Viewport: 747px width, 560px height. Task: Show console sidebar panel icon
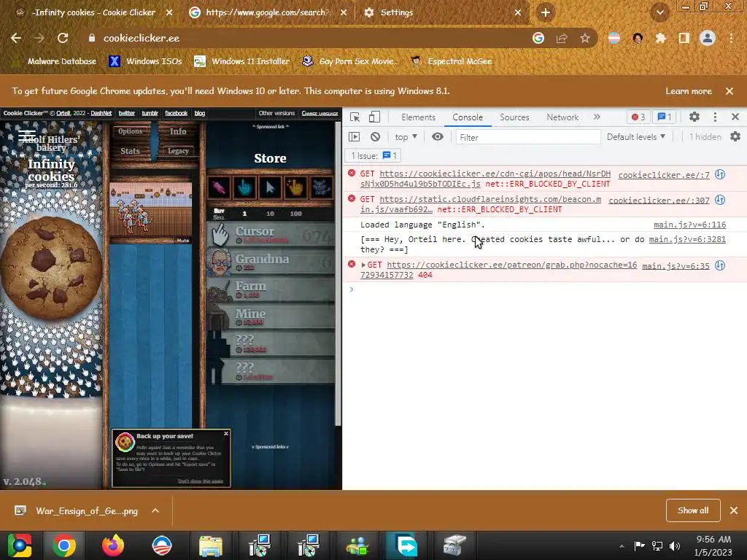[354, 137]
